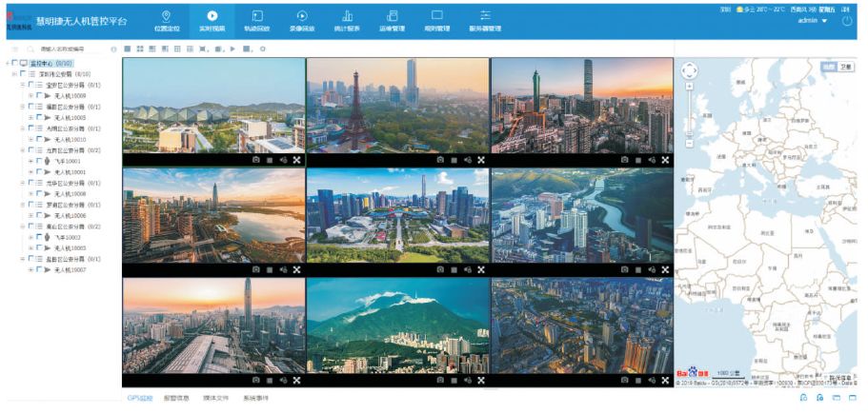The height and width of the screenshot is (414, 868).
Task: Expand the 无人机10007 tree node
Action: [30, 270]
